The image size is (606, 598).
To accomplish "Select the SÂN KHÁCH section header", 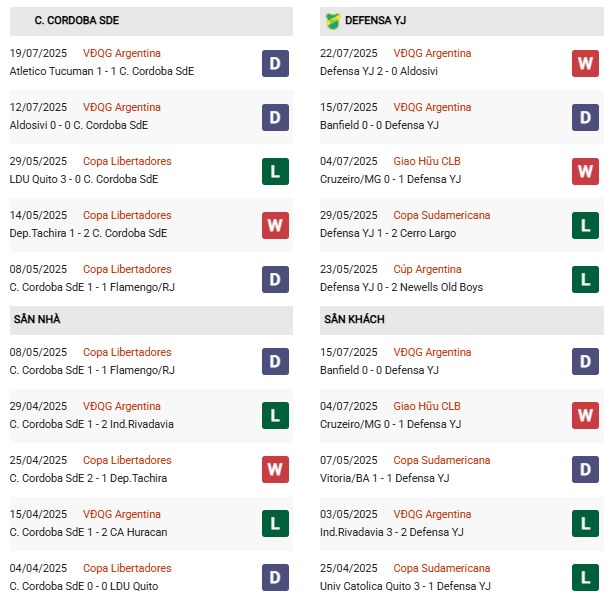I will [x=354, y=319].
